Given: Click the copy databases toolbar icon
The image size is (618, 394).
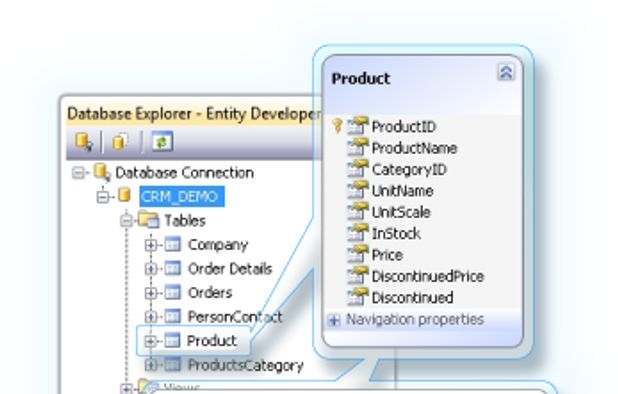Looking at the screenshot, I should (120, 142).
